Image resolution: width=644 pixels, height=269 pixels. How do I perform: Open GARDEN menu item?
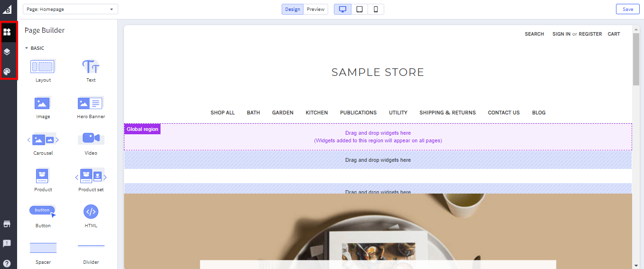pyautogui.click(x=283, y=113)
